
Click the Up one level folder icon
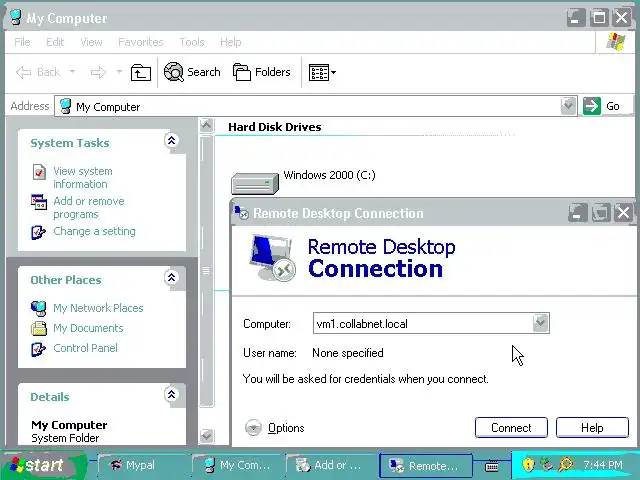141,73
